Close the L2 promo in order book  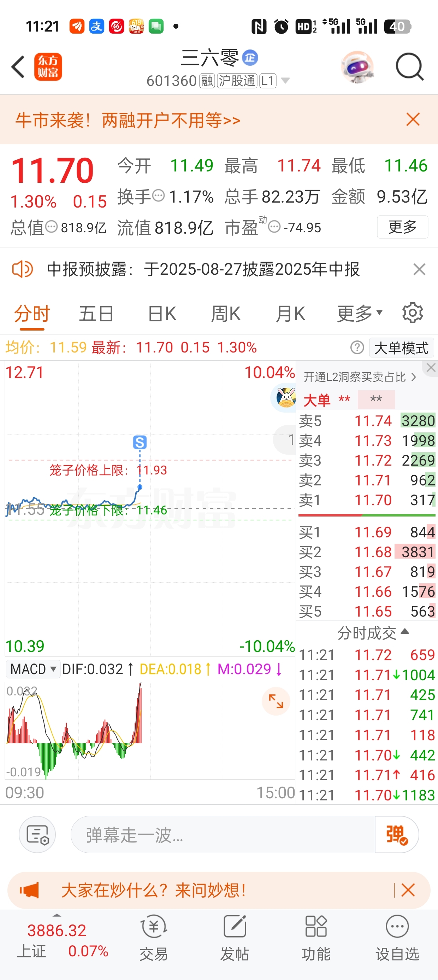pyautogui.click(x=431, y=368)
